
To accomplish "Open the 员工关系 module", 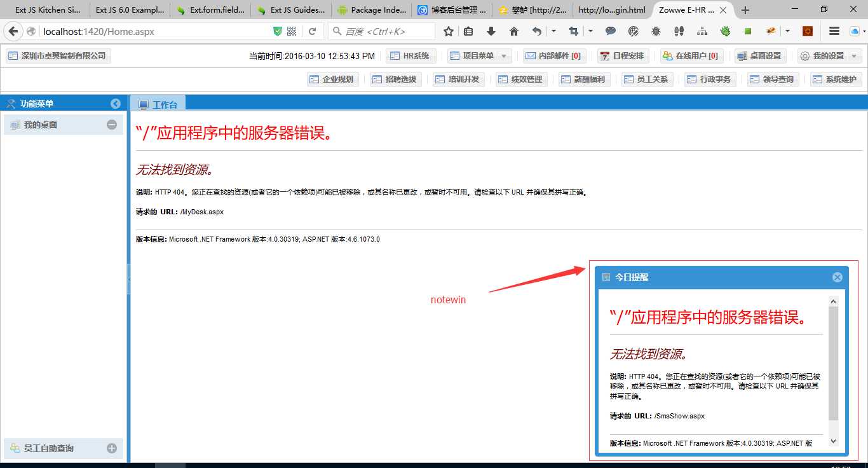I will point(646,79).
